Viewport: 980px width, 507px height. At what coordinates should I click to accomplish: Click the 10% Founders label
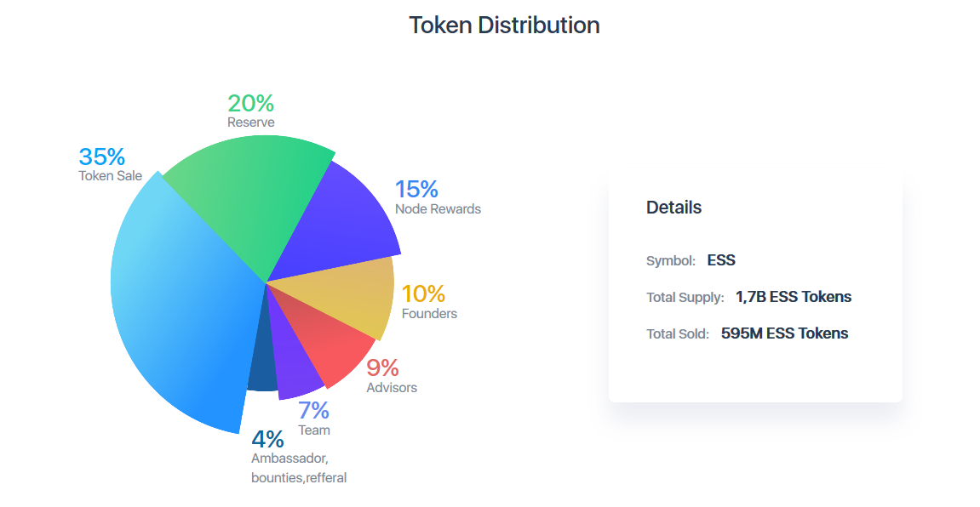pyautogui.click(x=423, y=294)
